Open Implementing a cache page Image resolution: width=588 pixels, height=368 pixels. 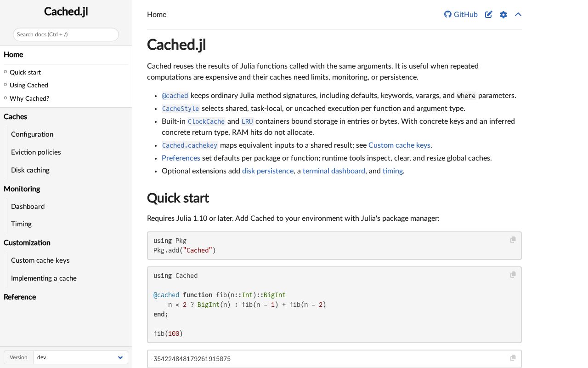click(x=44, y=278)
